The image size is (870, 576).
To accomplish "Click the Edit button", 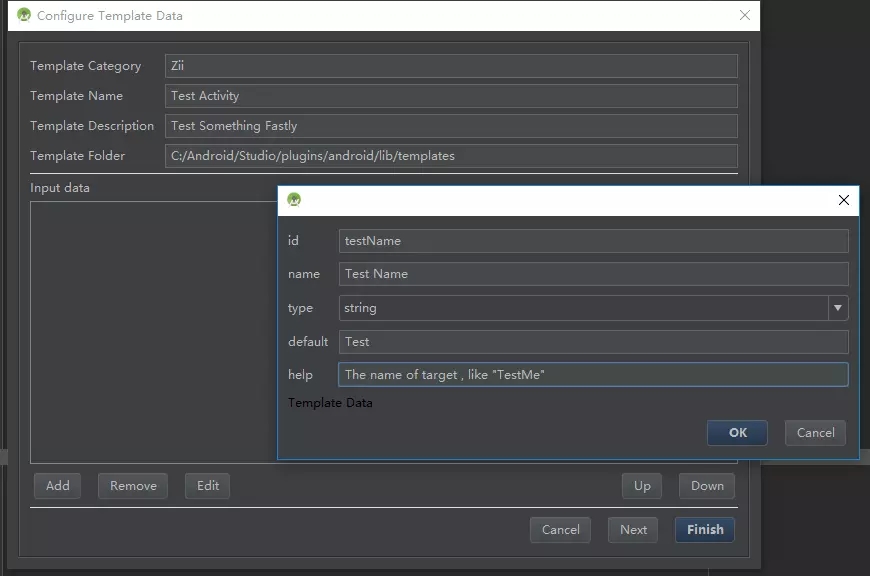I will (207, 485).
